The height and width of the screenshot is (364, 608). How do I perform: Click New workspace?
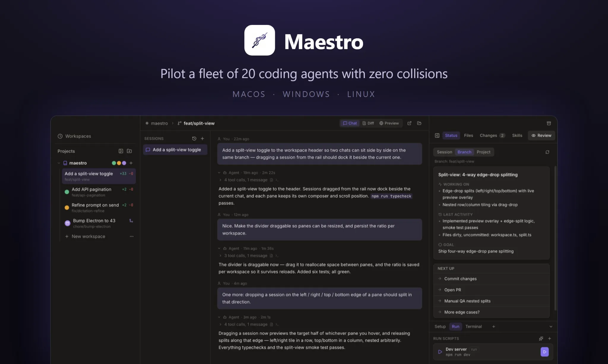coord(88,236)
